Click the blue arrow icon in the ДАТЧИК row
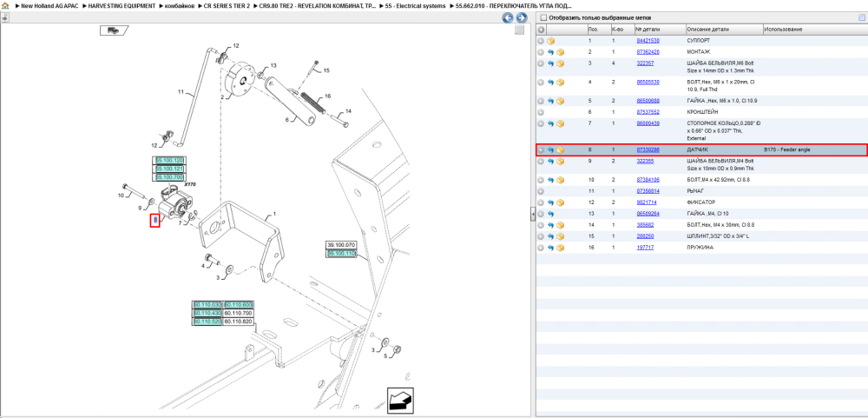Screen dimensions: 868x418 click(551, 149)
